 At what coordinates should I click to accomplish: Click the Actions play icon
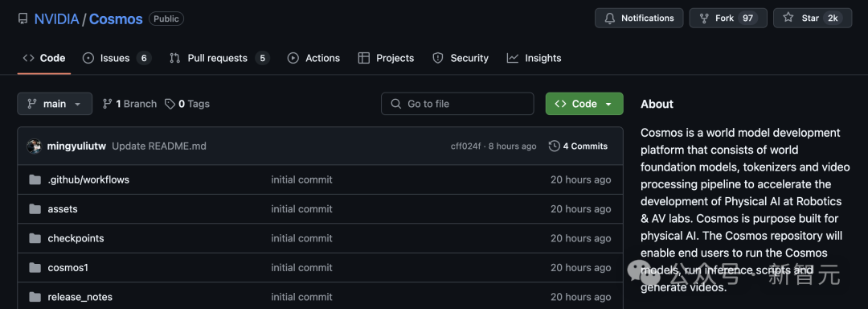click(293, 58)
